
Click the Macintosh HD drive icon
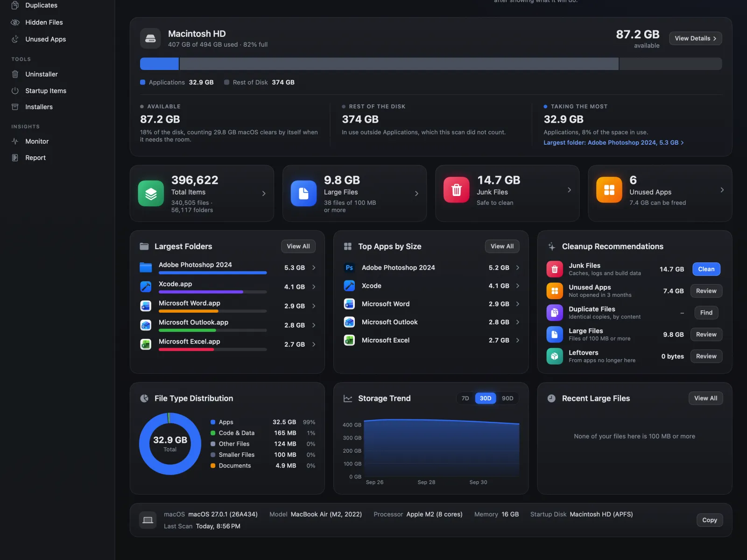click(x=150, y=38)
